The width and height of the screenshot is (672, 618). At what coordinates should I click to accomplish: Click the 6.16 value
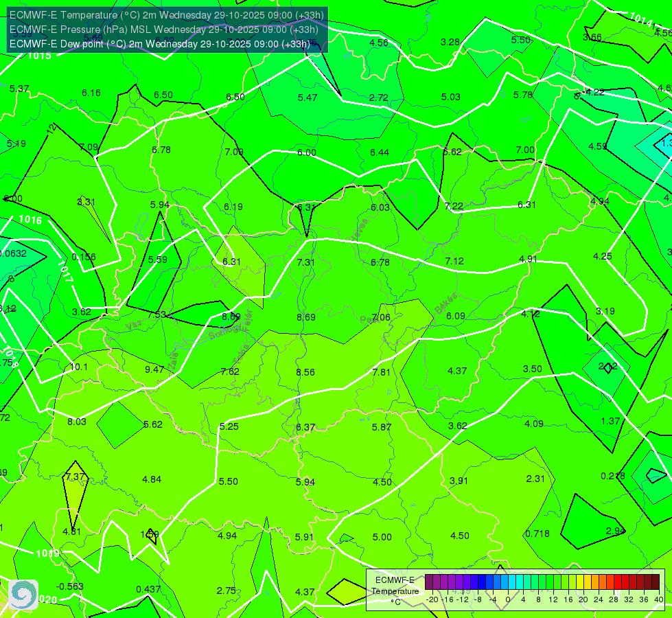pyautogui.click(x=91, y=93)
